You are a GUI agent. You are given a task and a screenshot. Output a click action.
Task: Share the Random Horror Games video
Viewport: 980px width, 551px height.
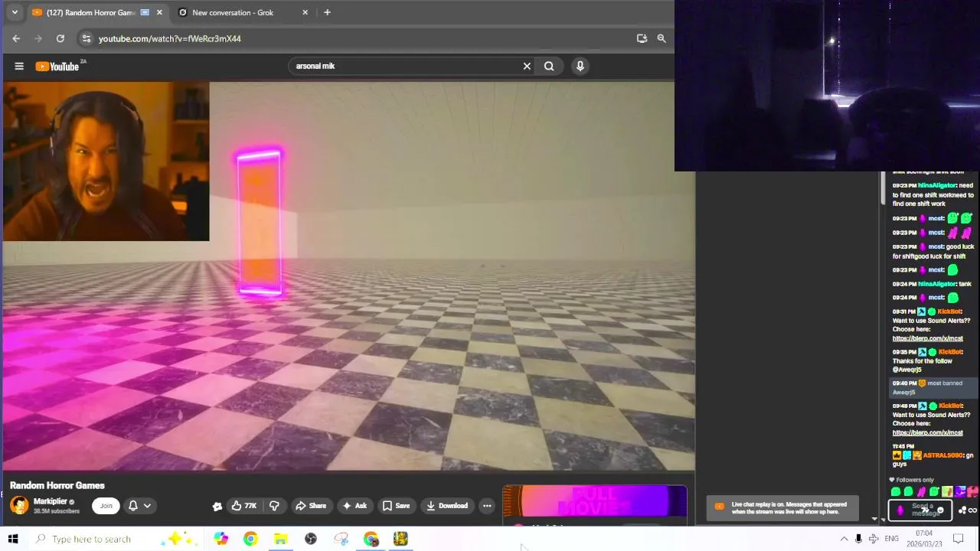pyautogui.click(x=311, y=506)
